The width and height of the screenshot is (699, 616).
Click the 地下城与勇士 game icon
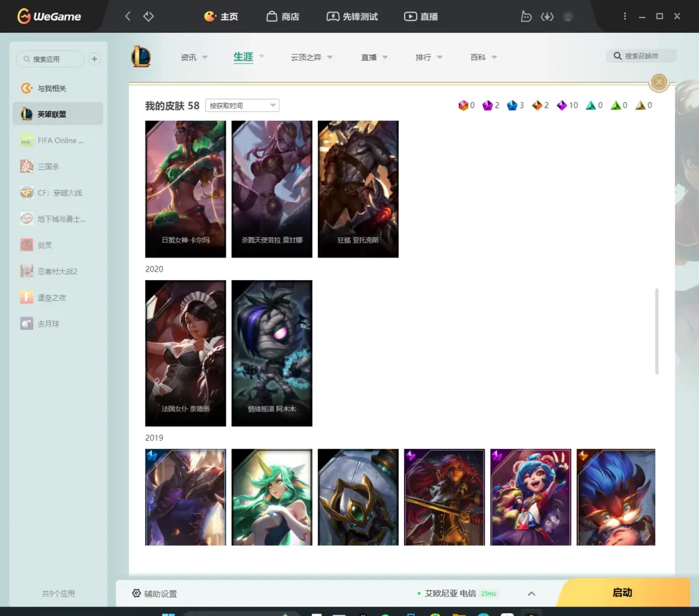tap(27, 219)
